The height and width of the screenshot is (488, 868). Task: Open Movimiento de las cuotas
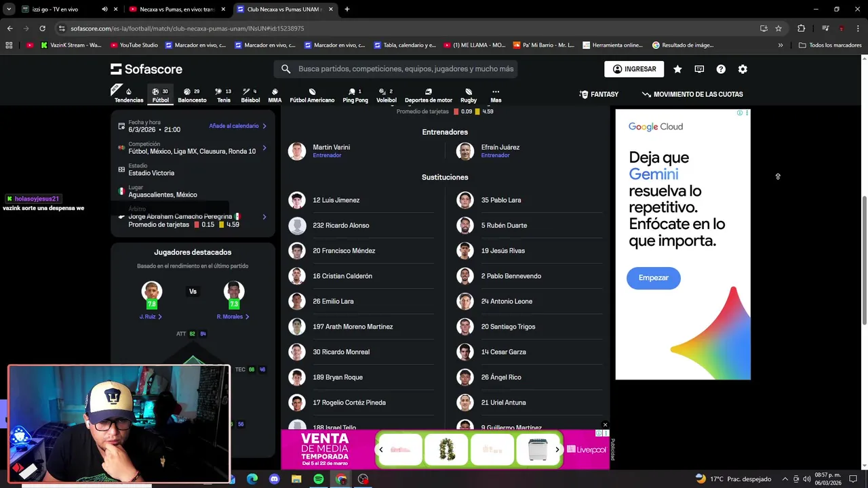click(x=692, y=94)
